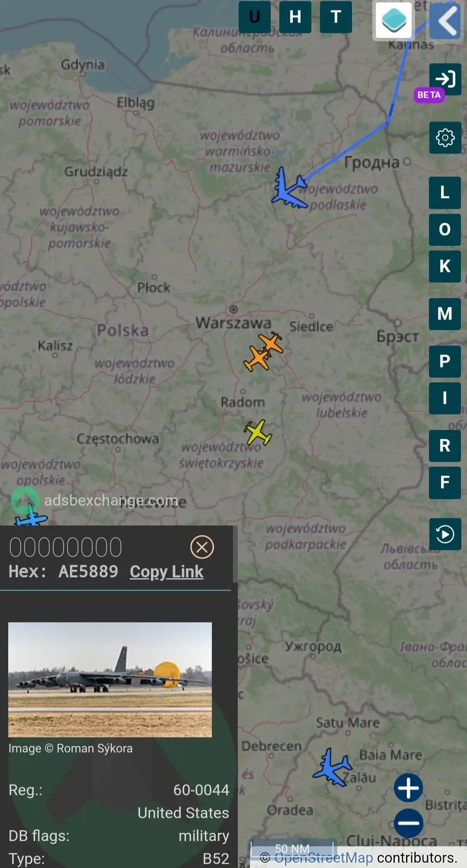
Task: Toggle the U filter button
Action: [x=254, y=17]
